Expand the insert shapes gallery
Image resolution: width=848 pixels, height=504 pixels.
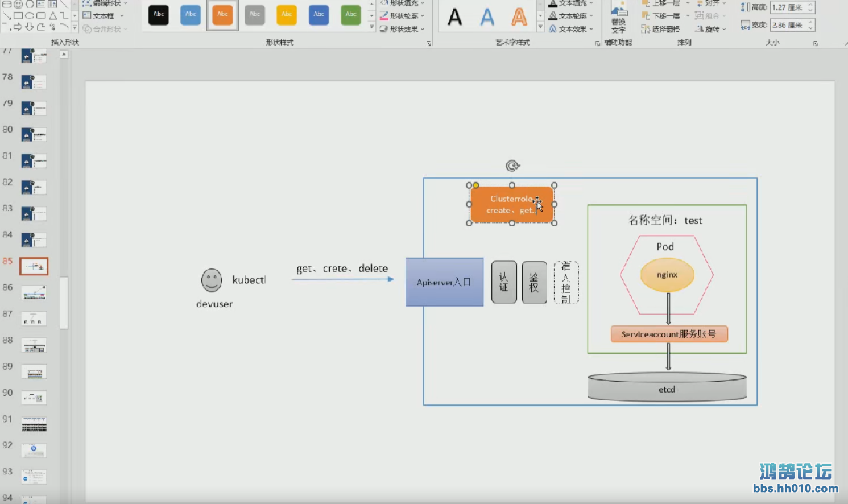(x=75, y=27)
